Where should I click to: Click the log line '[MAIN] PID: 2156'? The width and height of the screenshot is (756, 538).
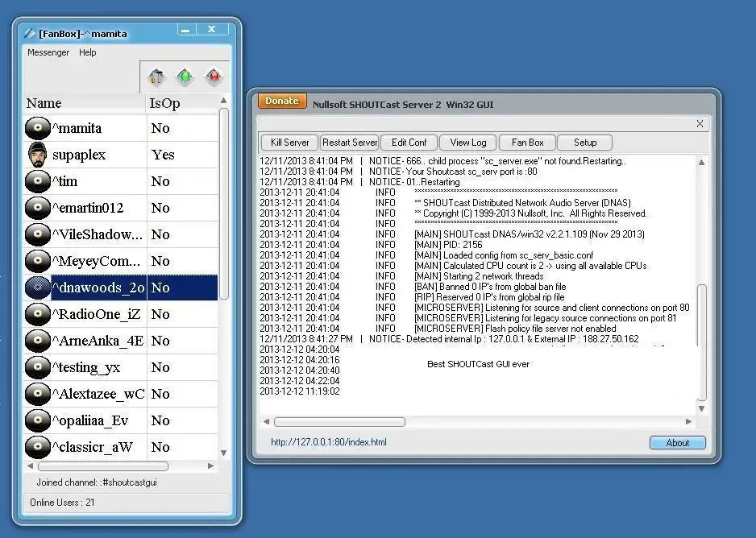click(448, 245)
